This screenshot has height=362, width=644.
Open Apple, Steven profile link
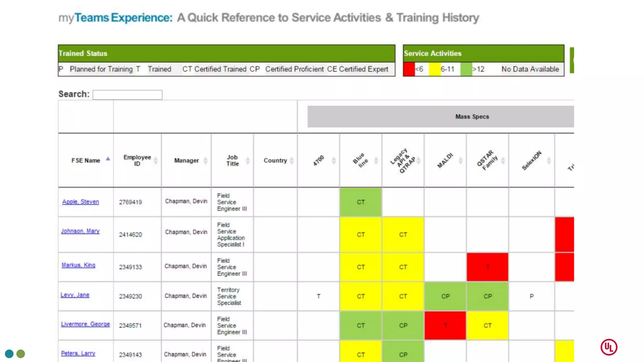[80, 202]
